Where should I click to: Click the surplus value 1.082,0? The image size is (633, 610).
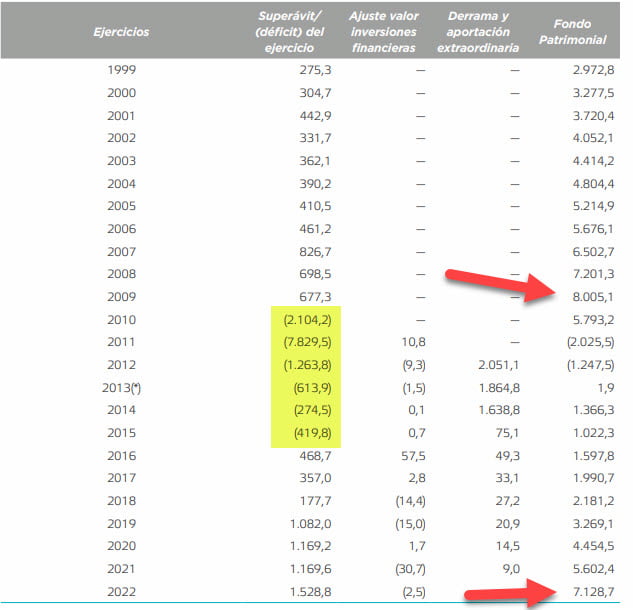(311, 524)
